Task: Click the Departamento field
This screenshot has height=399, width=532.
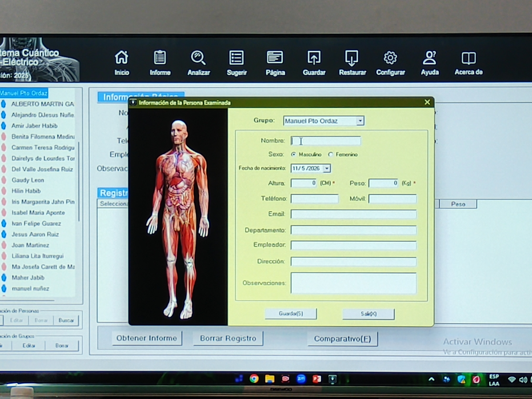Action: pos(354,230)
